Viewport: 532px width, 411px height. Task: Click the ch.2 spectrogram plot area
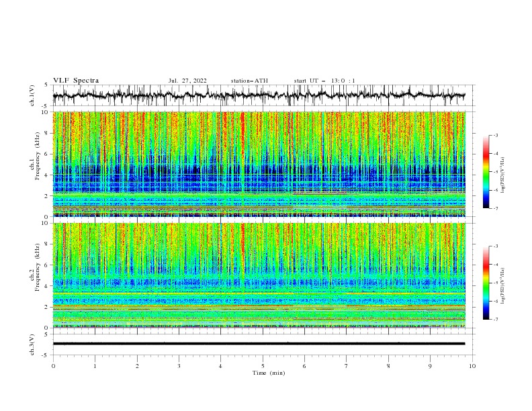[x=259, y=275]
